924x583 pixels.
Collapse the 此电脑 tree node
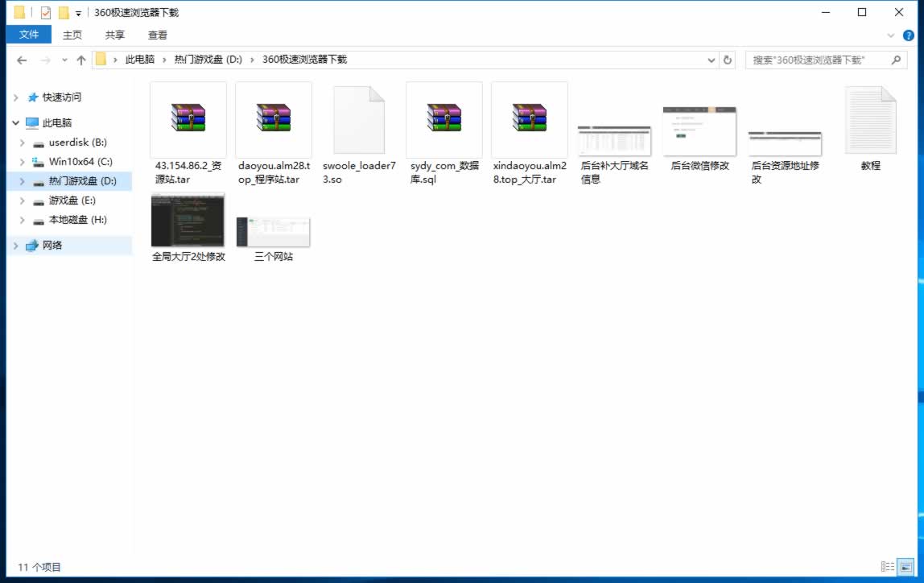[x=15, y=123]
